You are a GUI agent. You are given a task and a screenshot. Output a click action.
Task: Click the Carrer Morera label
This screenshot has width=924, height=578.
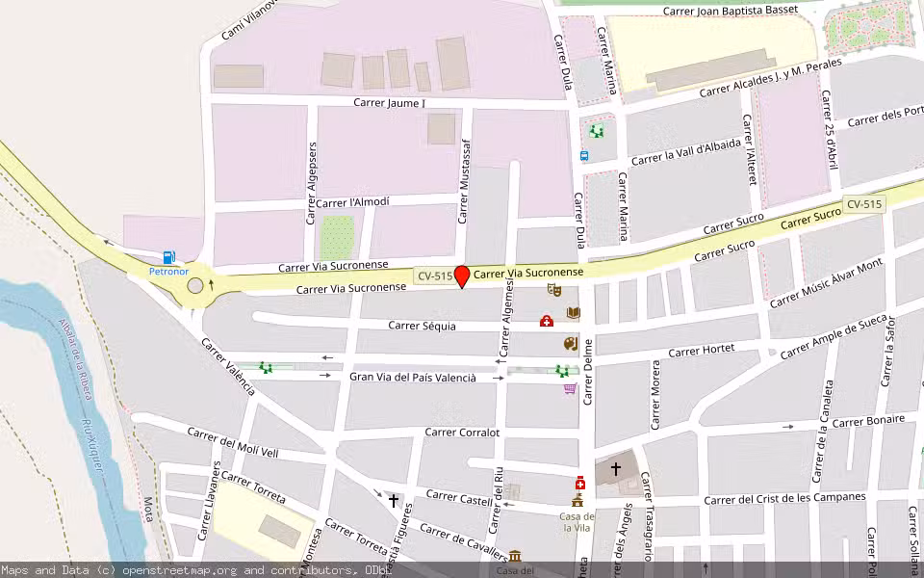point(655,396)
